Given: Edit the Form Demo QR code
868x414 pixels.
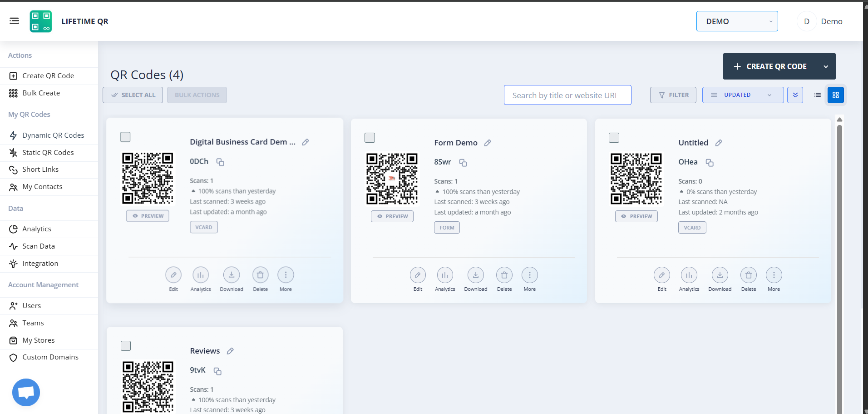Looking at the screenshot, I should (418, 275).
